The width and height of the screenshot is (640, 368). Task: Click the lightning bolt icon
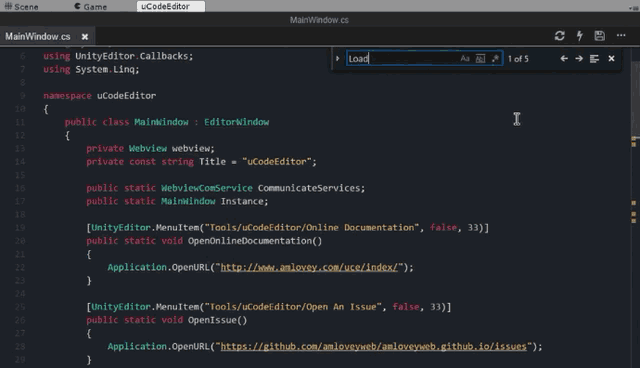580,36
